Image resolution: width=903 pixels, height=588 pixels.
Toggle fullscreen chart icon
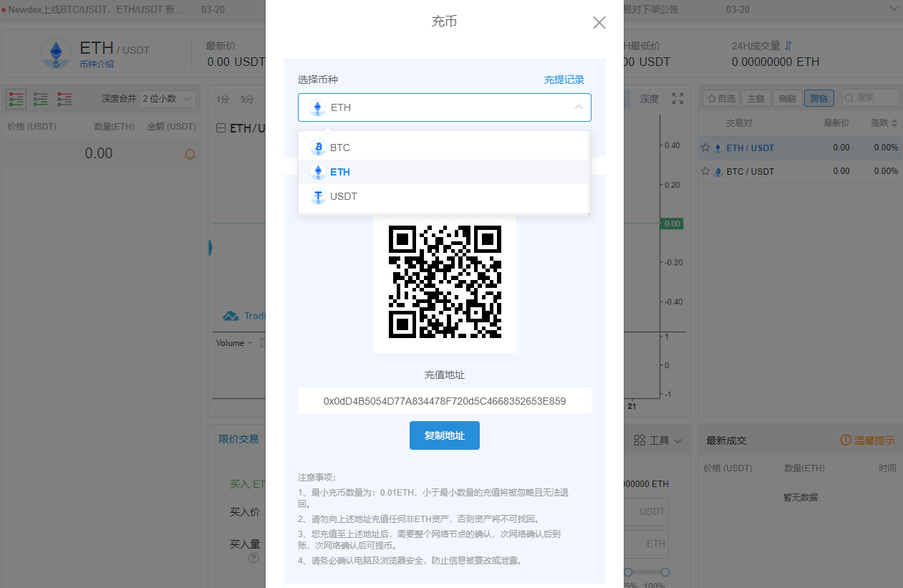677,99
